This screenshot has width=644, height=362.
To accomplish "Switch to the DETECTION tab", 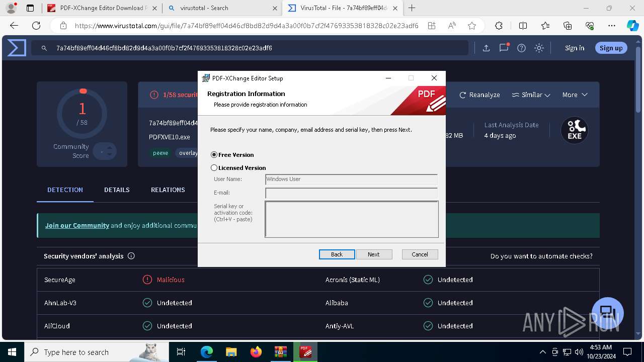I will coord(65,190).
